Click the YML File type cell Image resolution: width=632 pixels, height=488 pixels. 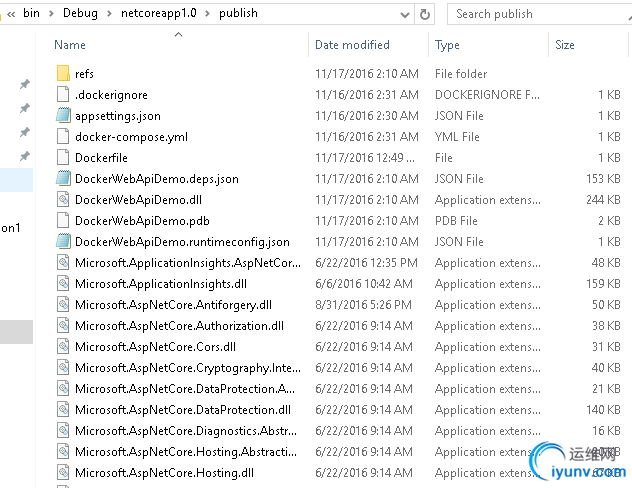tap(457, 137)
